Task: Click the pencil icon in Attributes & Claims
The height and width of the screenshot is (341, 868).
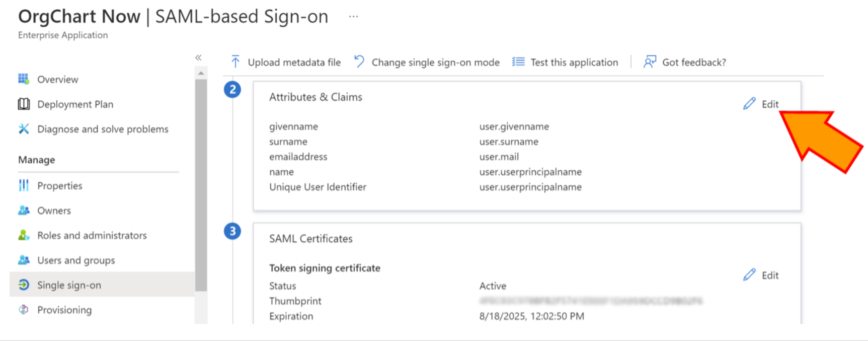Action: [749, 104]
